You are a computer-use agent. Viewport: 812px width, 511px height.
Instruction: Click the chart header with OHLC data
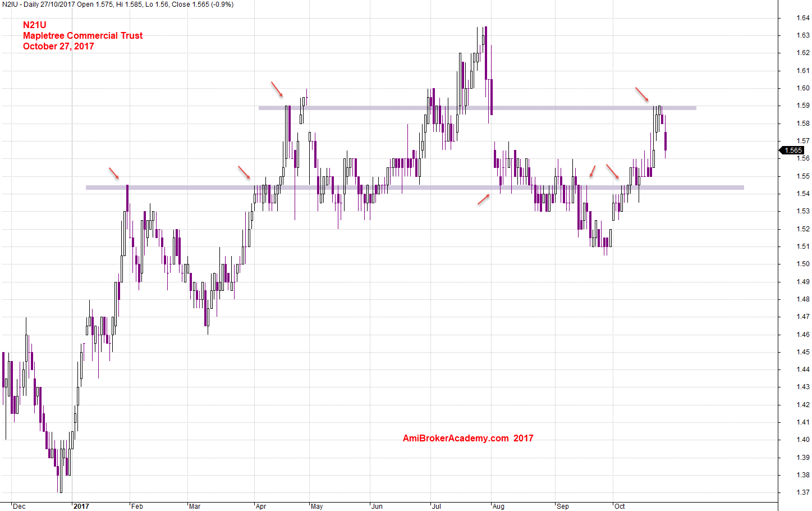coord(118,4)
